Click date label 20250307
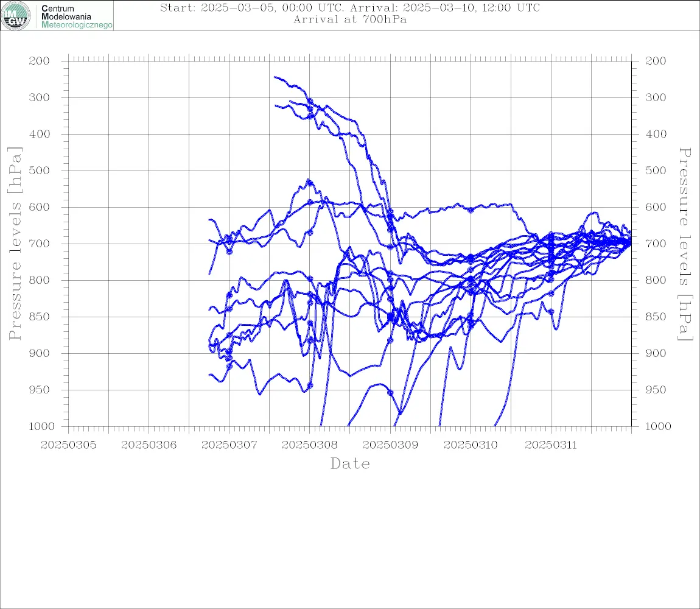Screen dimensions: 700x609 pos(229,445)
